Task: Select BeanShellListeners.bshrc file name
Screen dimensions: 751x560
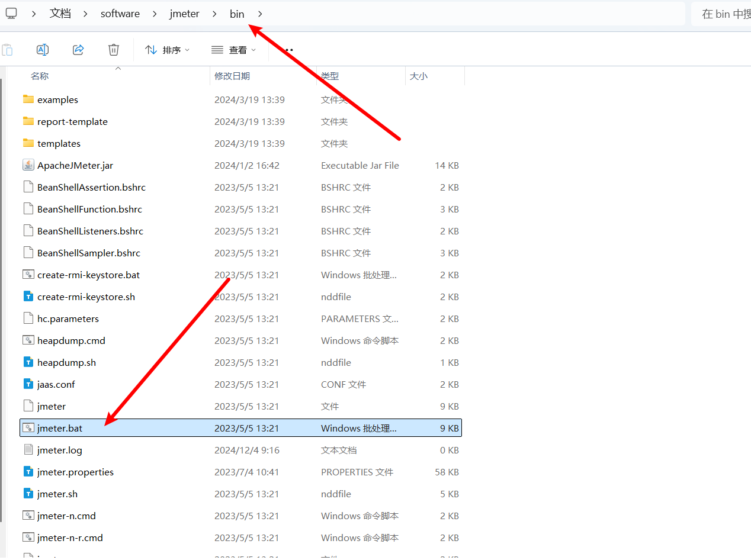Action: [x=90, y=231]
